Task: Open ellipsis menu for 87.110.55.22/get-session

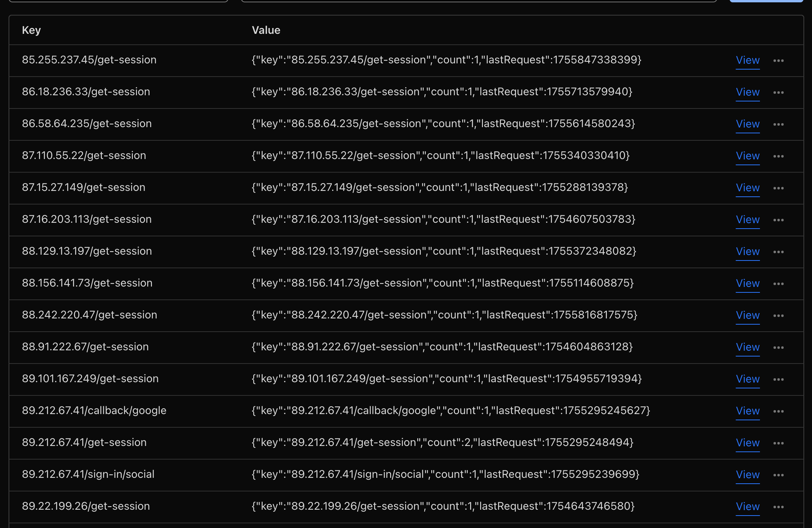Action: (x=778, y=156)
